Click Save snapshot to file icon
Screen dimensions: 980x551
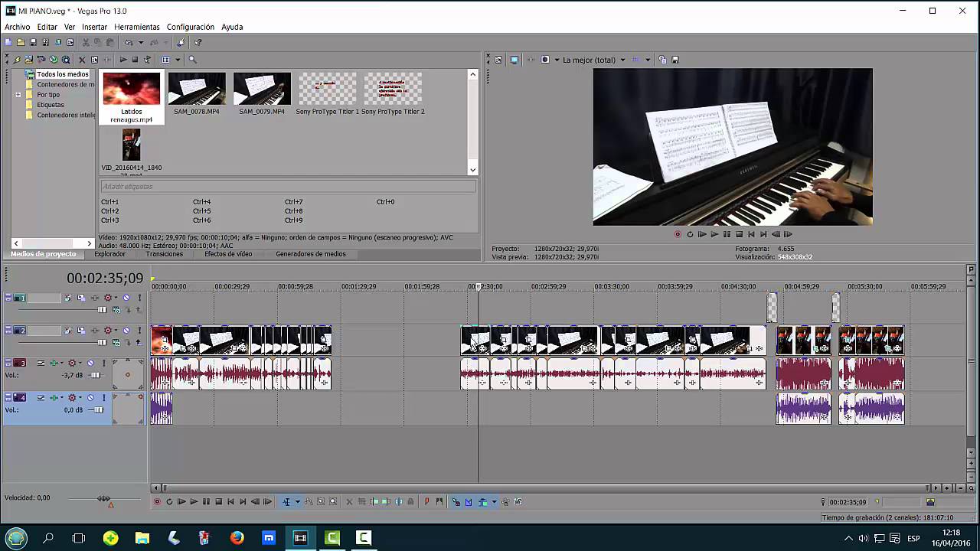[x=675, y=60]
